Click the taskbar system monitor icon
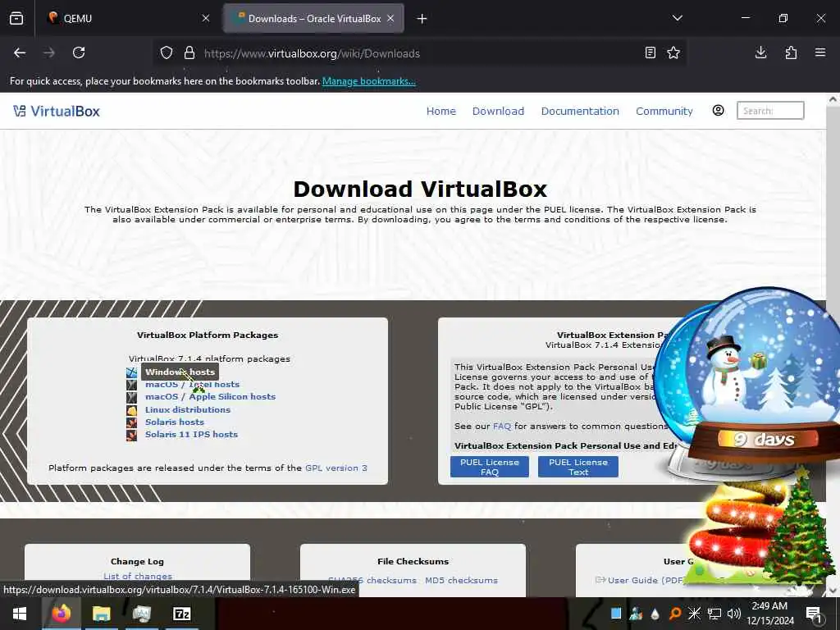This screenshot has width=840, height=630. (x=142, y=614)
